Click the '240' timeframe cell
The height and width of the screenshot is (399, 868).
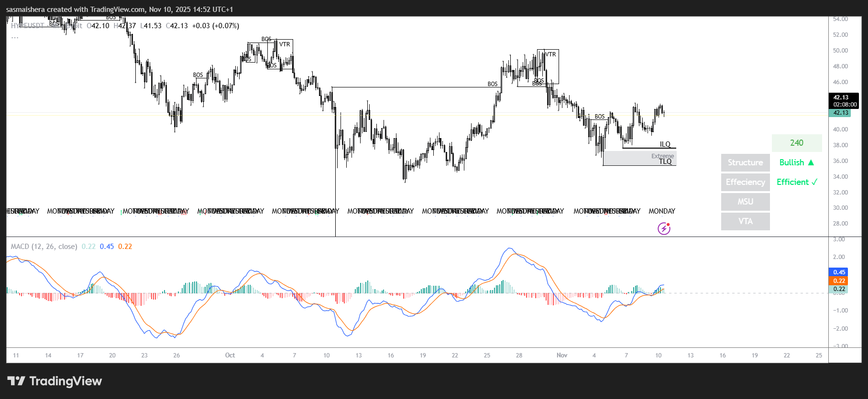(x=797, y=143)
